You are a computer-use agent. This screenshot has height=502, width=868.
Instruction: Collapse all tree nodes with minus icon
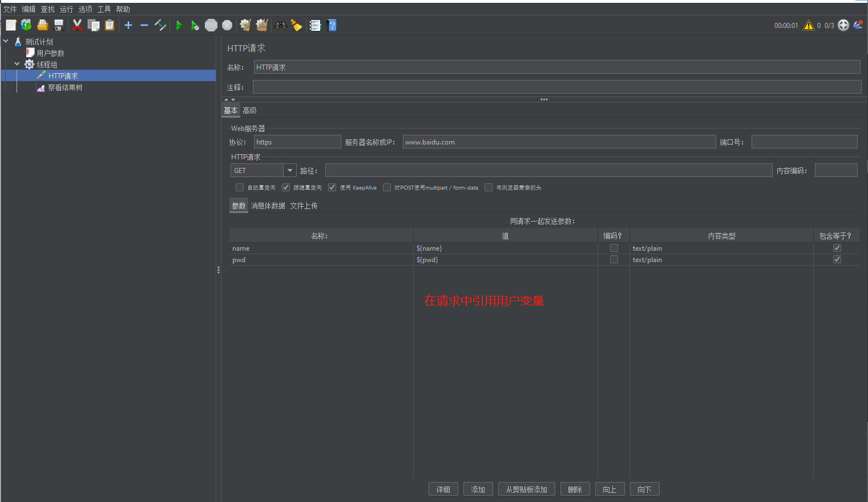click(x=144, y=25)
